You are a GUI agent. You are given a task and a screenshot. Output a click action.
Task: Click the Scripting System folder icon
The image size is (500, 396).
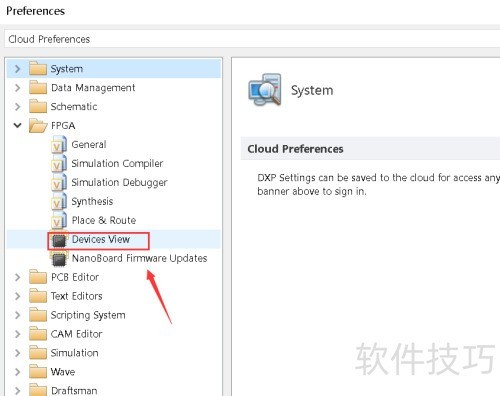[x=38, y=315]
